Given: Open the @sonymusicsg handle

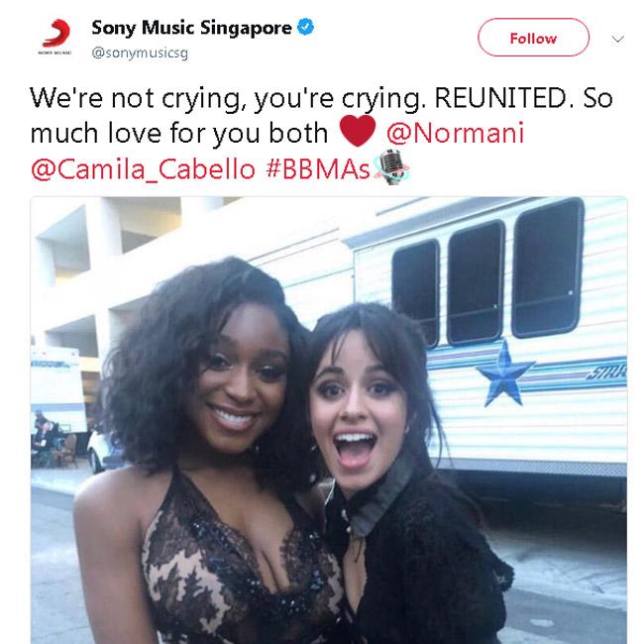Looking at the screenshot, I should pyautogui.click(x=140, y=53).
